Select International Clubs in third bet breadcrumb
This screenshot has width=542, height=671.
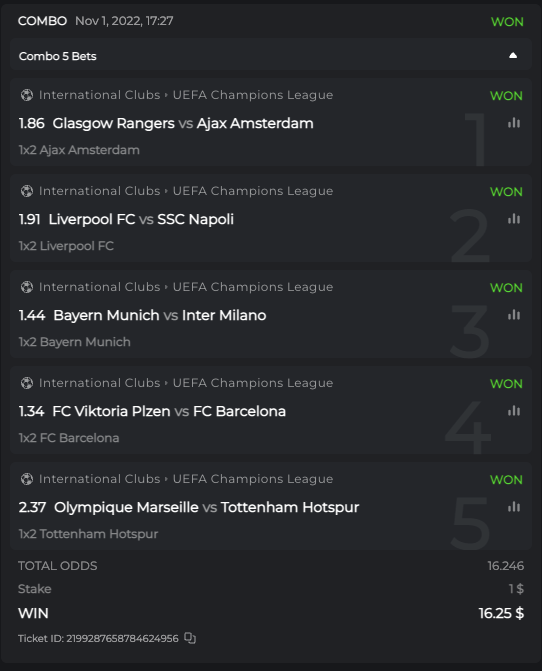point(99,287)
